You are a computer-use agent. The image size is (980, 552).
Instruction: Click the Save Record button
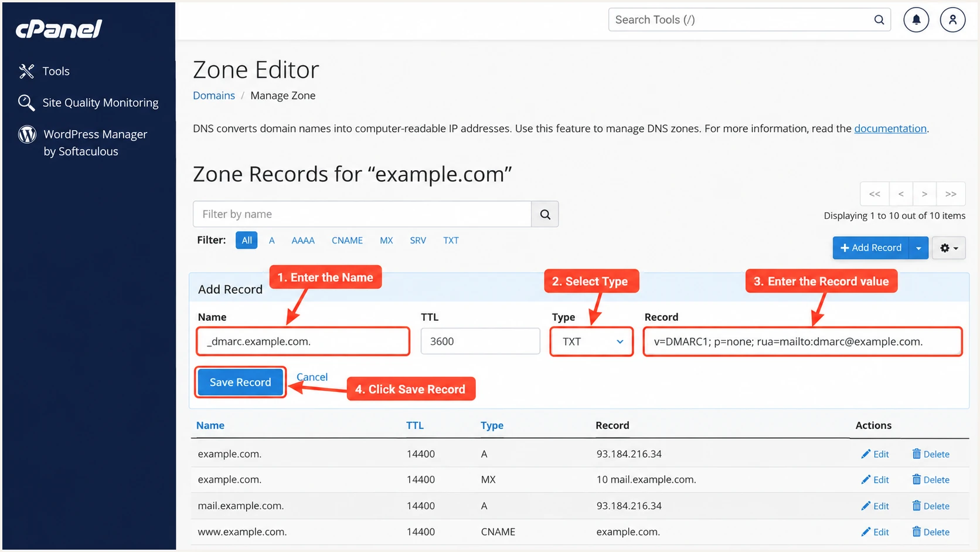(240, 382)
